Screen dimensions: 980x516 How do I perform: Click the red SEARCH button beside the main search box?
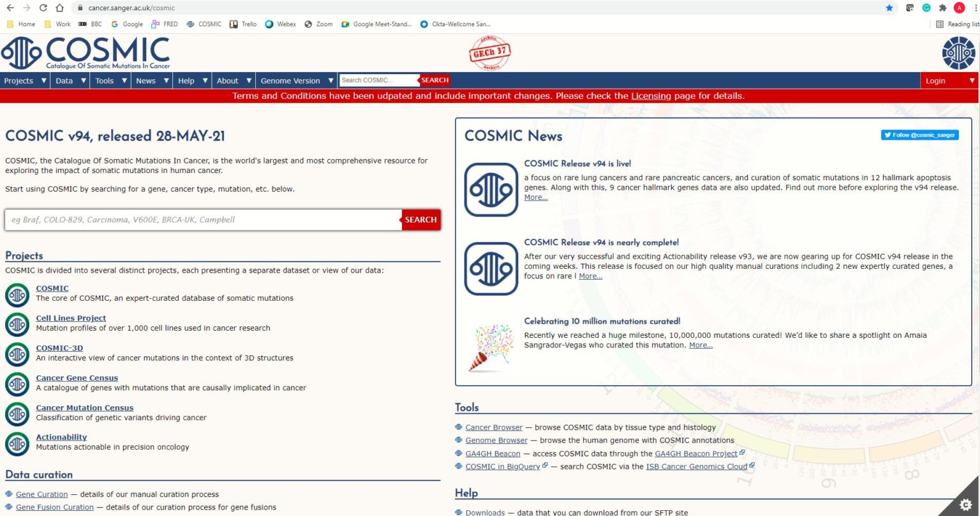click(420, 220)
